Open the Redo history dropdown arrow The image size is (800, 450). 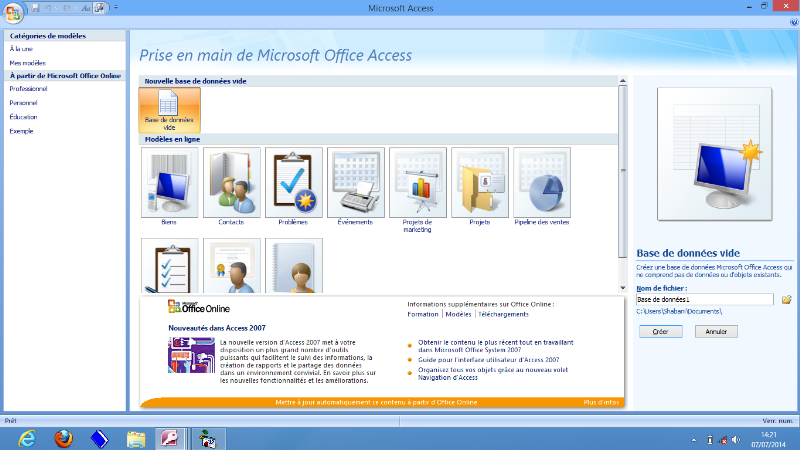coord(74,8)
